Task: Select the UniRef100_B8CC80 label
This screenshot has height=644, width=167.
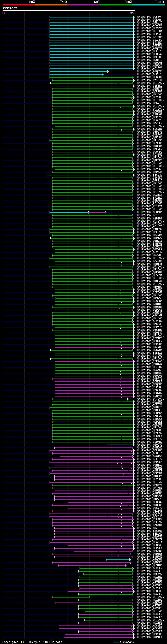Action: [150, 175]
